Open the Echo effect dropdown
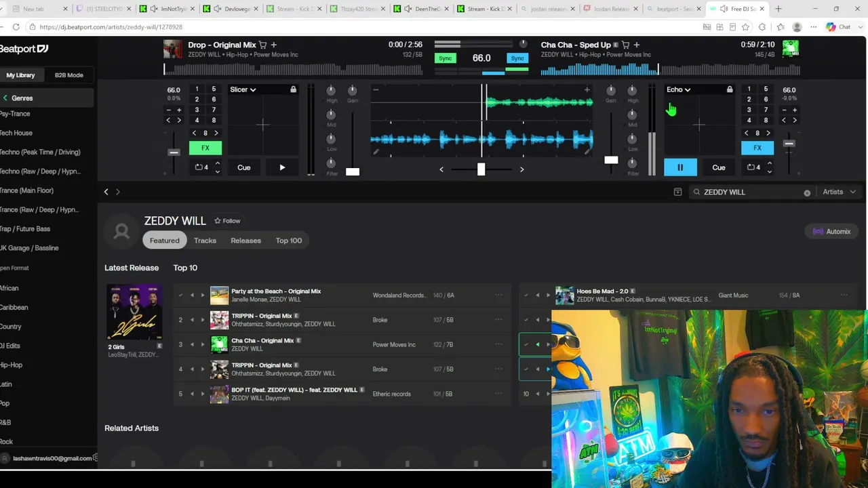868x488 pixels. point(679,89)
